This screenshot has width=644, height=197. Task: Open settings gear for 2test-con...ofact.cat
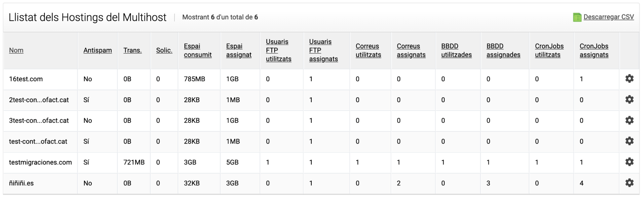point(629,99)
